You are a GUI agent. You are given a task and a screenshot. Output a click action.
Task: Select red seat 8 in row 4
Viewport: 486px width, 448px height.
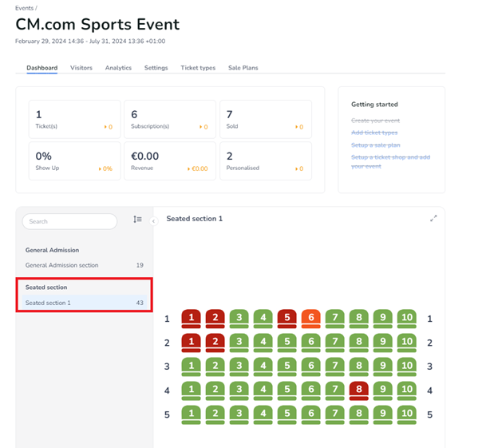(359, 391)
